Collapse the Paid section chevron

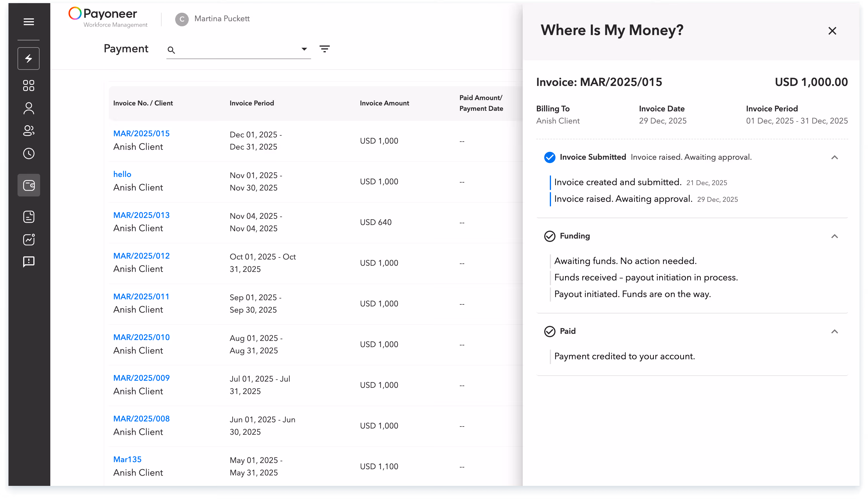point(834,331)
